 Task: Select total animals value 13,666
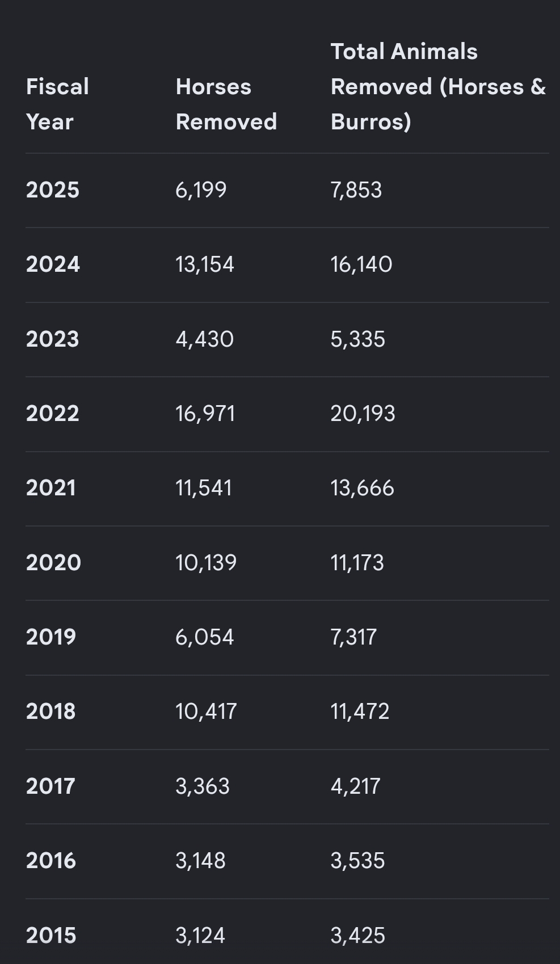coord(363,488)
